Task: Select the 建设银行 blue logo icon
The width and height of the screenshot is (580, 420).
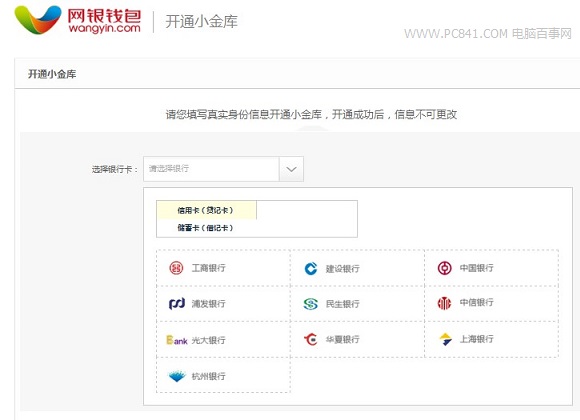Action: tap(311, 268)
